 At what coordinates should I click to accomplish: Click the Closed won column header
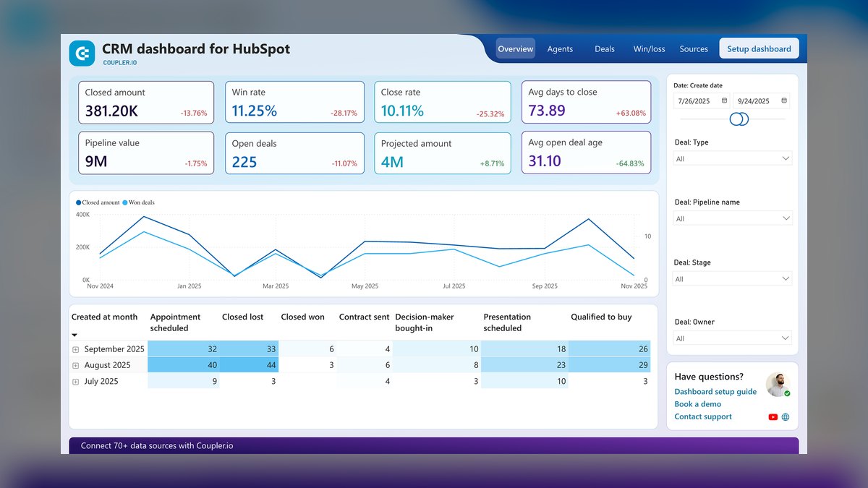click(302, 317)
